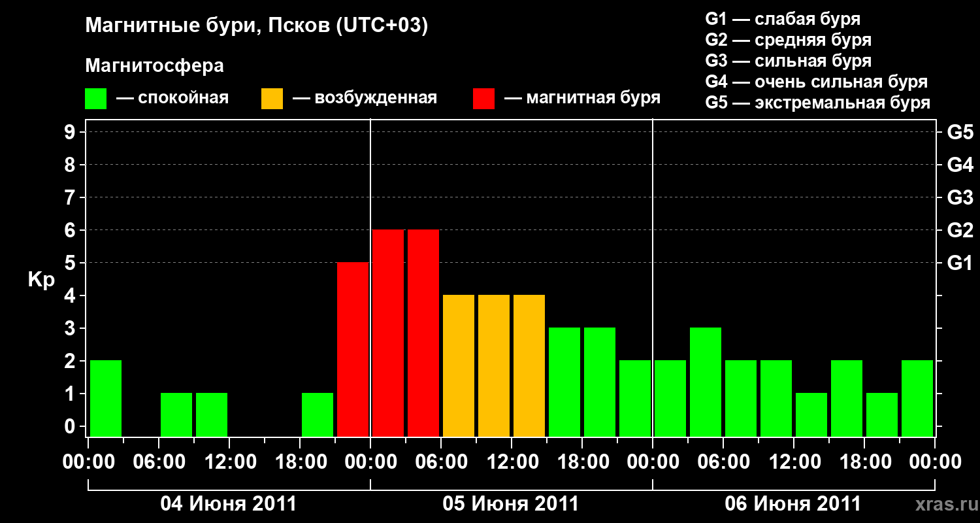Click 'G4 — очень сильная буря' description
Image resolution: width=980 pixels, height=523 pixels.
tap(817, 82)
